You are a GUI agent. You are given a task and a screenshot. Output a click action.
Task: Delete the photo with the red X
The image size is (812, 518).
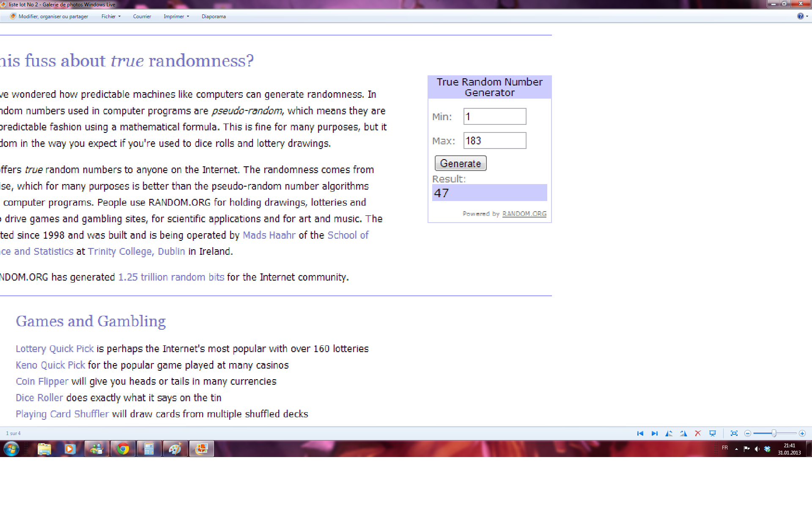click(698, 433)
